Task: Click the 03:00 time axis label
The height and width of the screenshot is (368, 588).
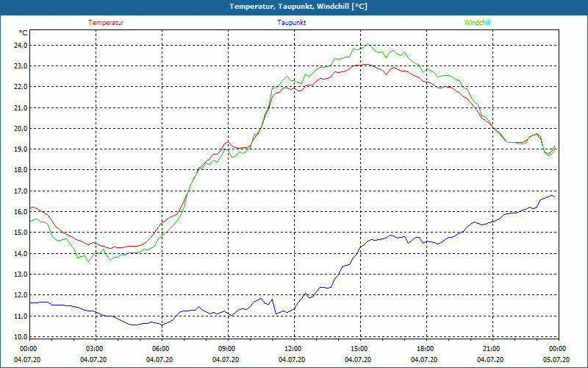Action: click(94, 349)
